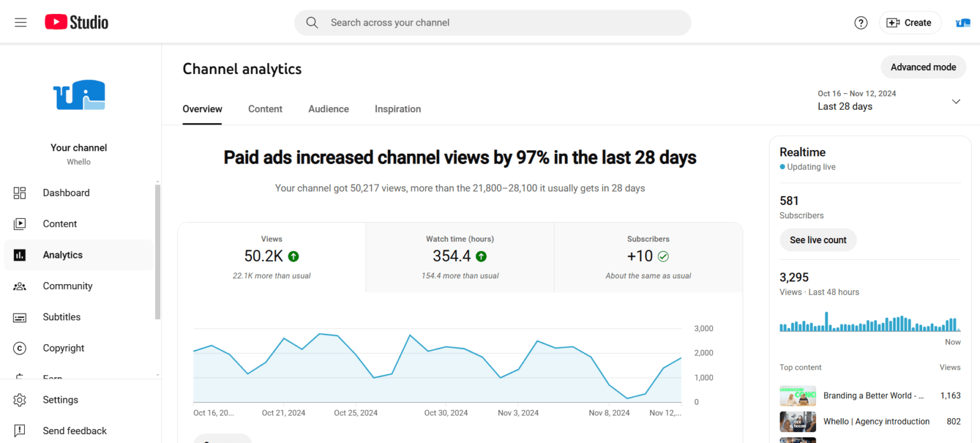Go to Community via its people icon
This screenshot has width=980, height=443.
(20, 286)
